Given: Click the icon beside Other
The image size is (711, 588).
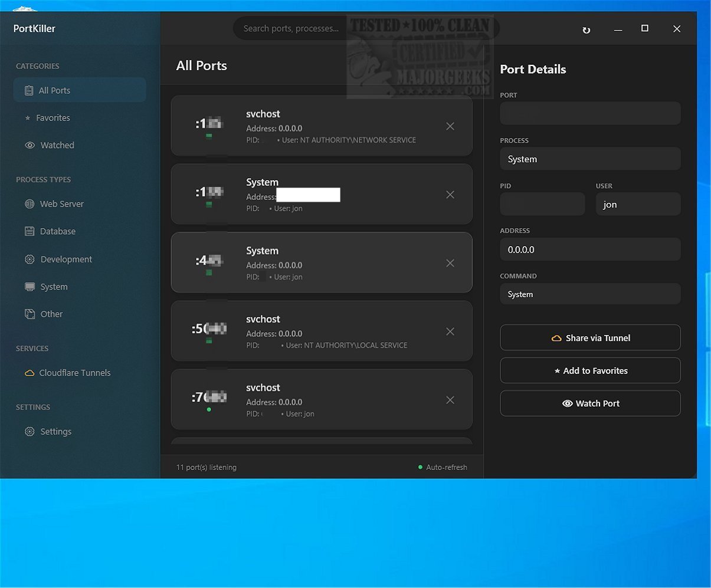Looking at the screenshot, I should 30,314.
